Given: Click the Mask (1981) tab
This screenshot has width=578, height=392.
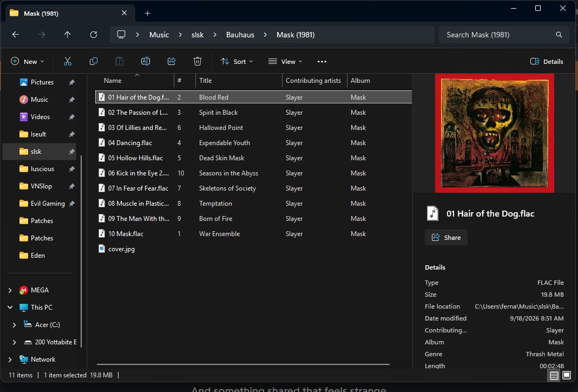Looking at the screenshot, I should click(x=70, y=14).
